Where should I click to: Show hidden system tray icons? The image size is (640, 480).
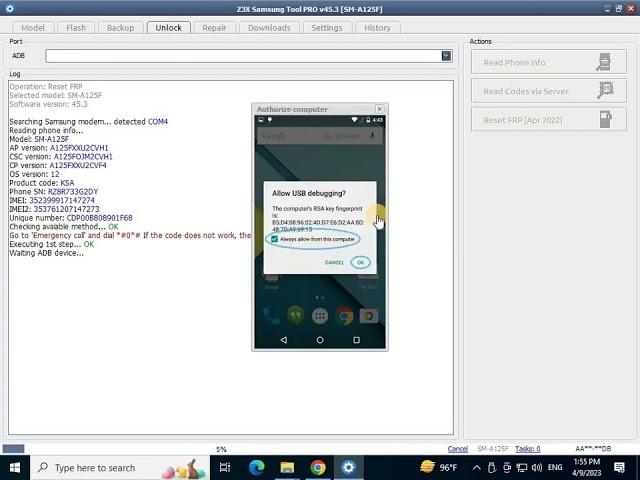click(476, 468)
